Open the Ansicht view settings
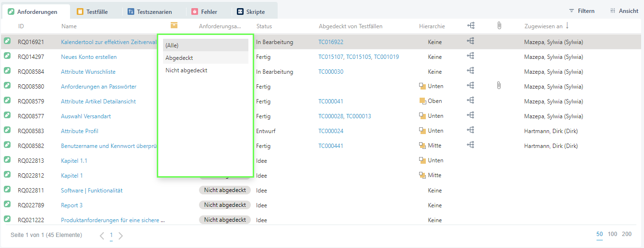Screen dimensions: 644x248 [624, 11]
